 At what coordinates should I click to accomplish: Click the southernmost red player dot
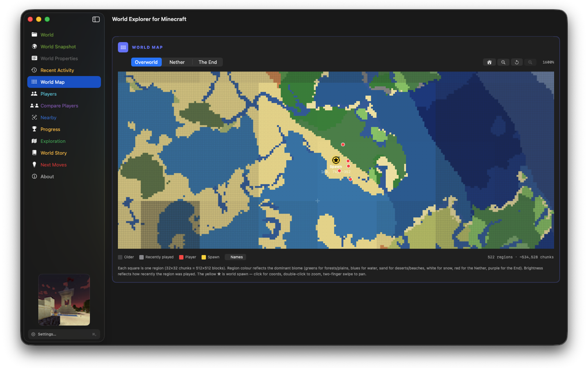point(350,179)
